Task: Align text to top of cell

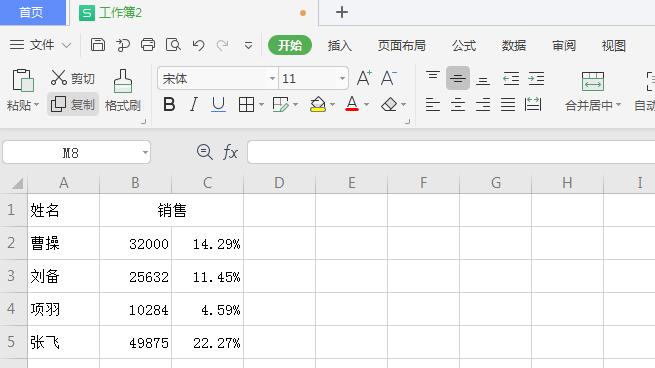Action: point(433,76)
